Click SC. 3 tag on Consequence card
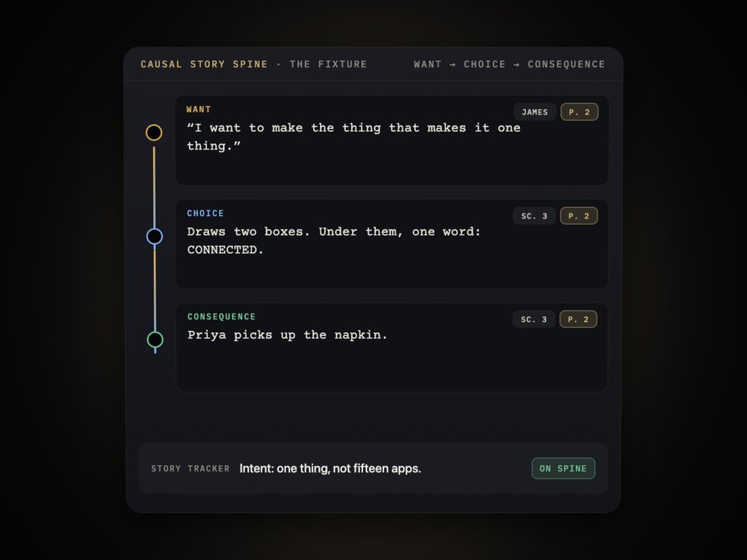 tap(533, 319)
